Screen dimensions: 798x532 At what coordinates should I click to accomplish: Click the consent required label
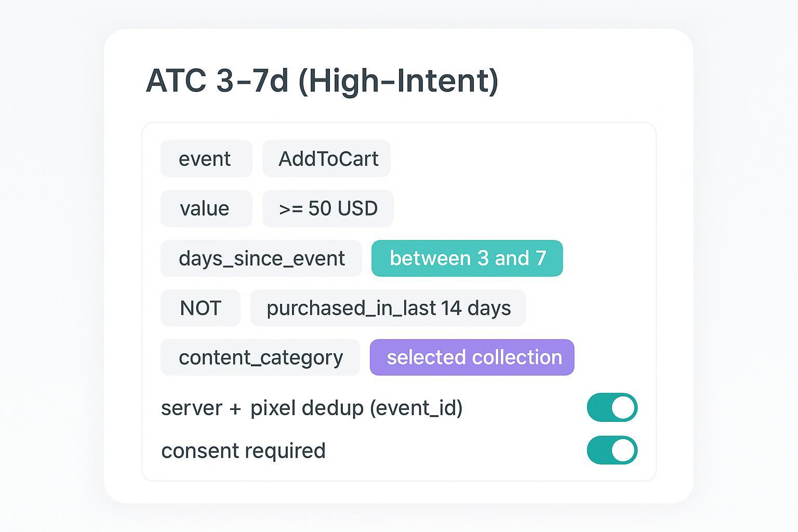click(243, 450)
